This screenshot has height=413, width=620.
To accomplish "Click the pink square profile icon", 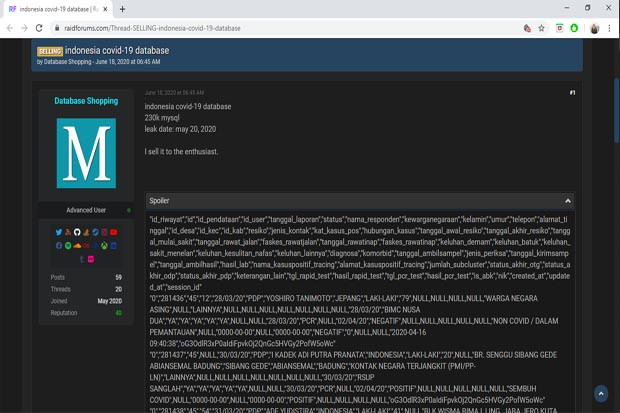I will point(91,259).
